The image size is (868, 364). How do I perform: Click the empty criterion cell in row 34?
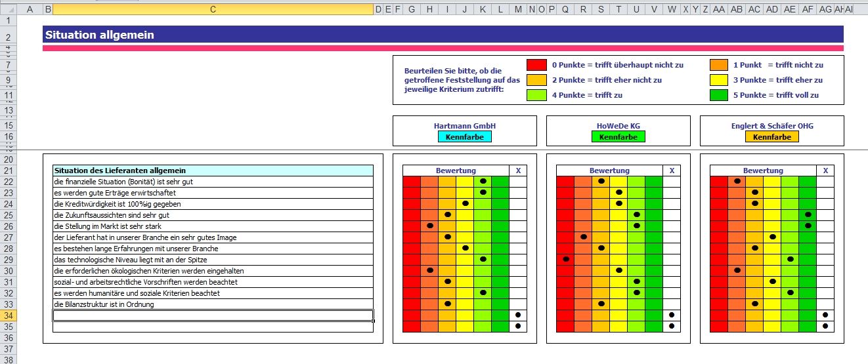point(213,315)
